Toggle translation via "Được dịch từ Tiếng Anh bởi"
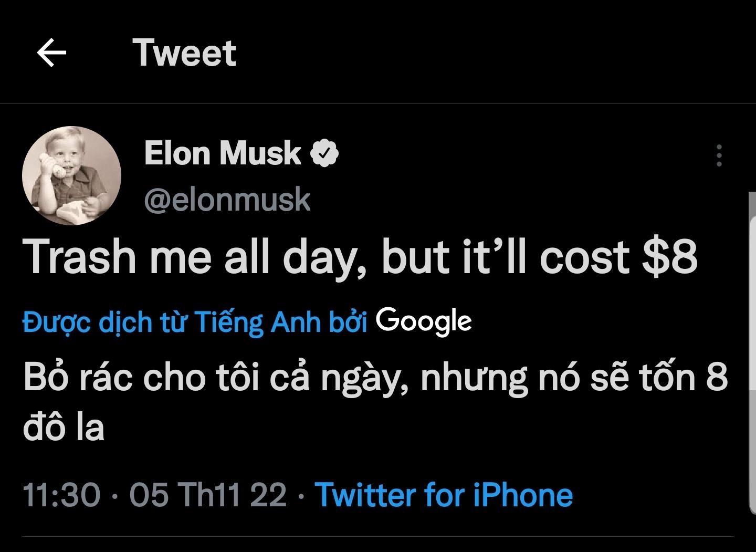Image resolution: width=756 pixels, height=552 pixels. (195, 321)
